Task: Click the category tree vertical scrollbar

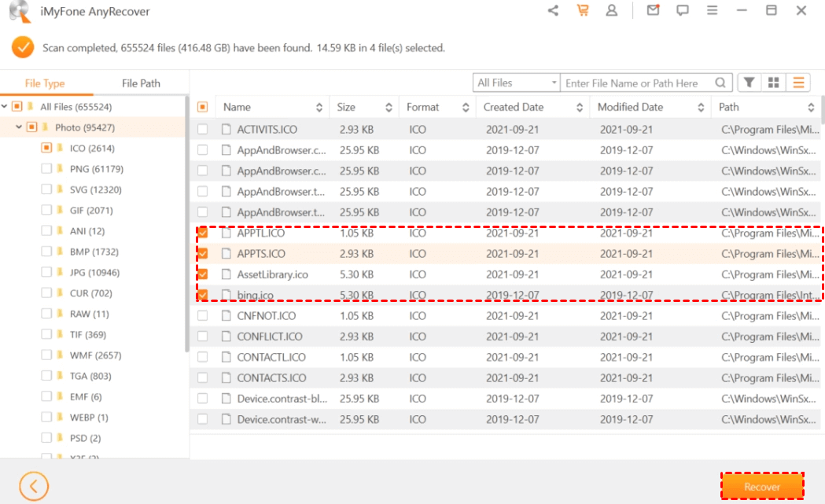Action: (x=186, y=224)
